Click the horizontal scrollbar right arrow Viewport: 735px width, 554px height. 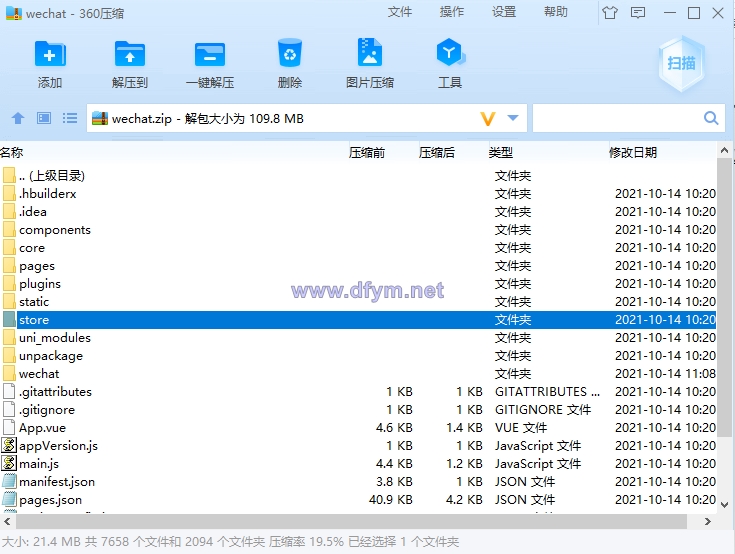[707, 521]
